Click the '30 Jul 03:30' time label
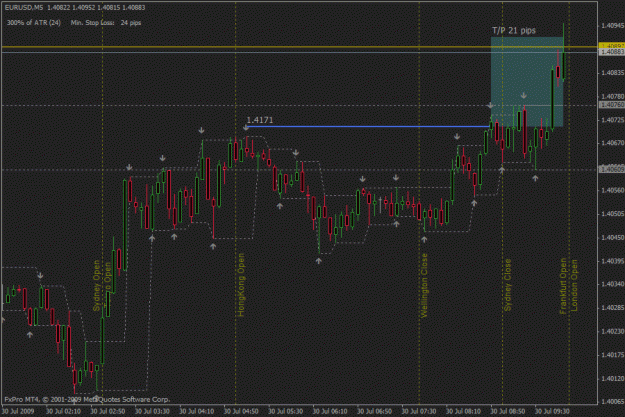Screen dimensions: 625x417 [x=152, y=411]
